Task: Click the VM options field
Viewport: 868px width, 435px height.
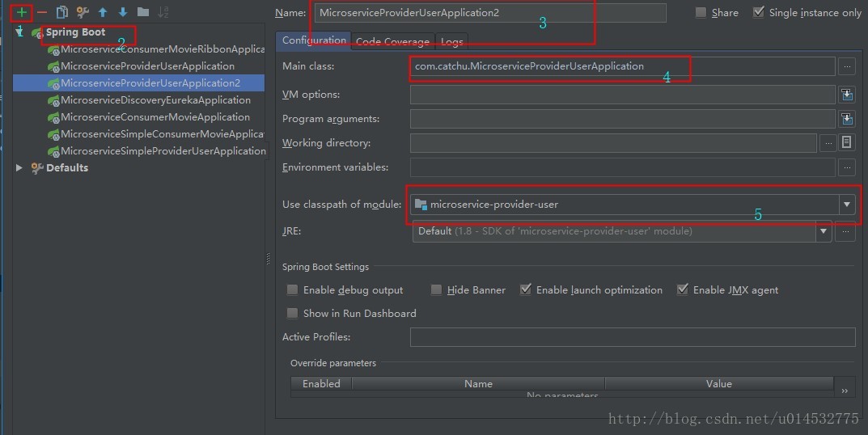Action: 622,95
